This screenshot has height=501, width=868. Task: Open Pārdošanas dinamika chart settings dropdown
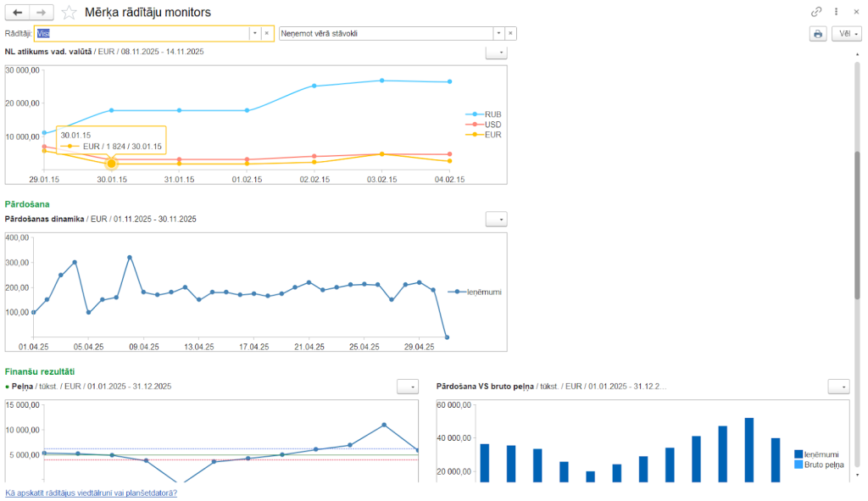tap(497, 220)
